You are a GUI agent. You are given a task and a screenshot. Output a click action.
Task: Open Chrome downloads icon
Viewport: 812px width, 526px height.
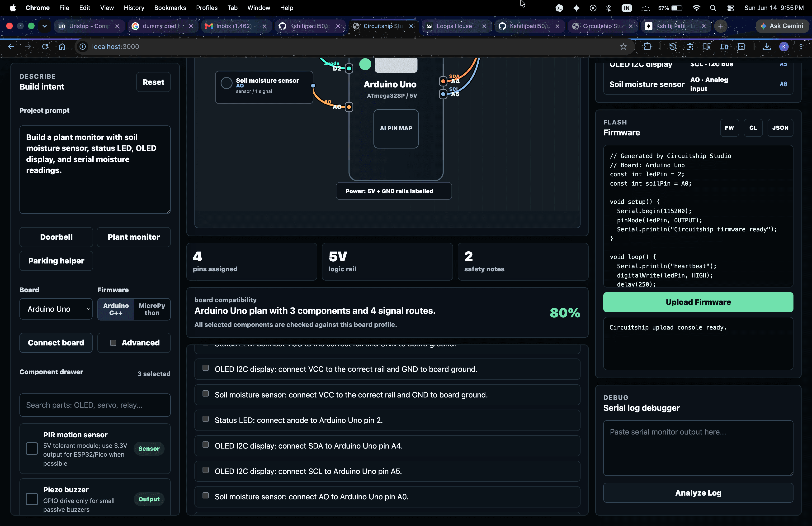pyautogui.click(x=767, y=46)
